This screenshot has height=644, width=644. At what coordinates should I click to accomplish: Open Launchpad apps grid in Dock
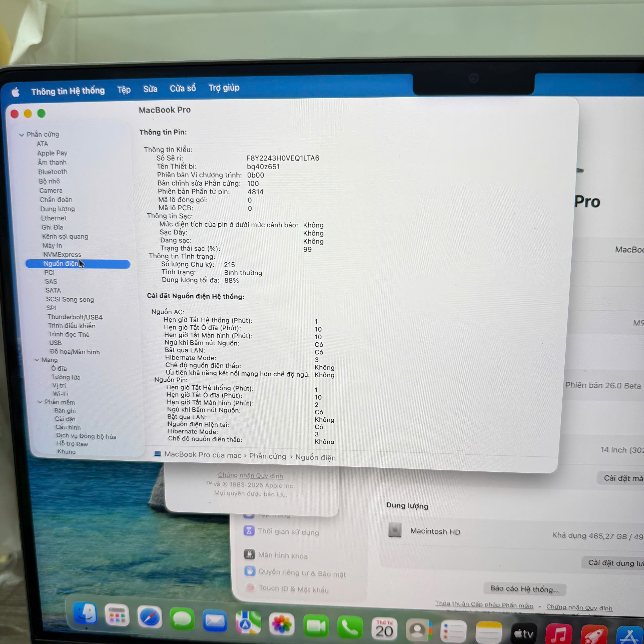pyautogui.click(x=117, y=615)
